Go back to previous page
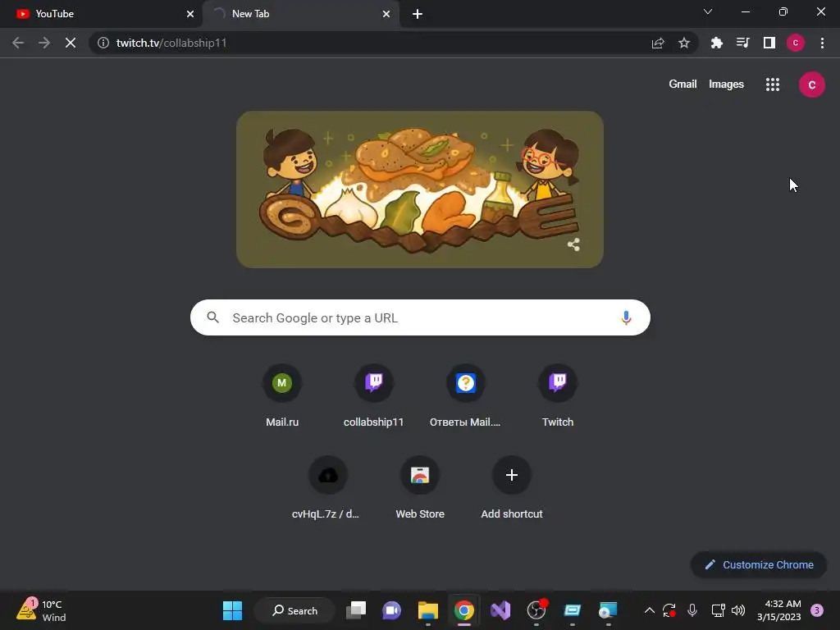Screen dimensions: 840x630 click(18, 43)
